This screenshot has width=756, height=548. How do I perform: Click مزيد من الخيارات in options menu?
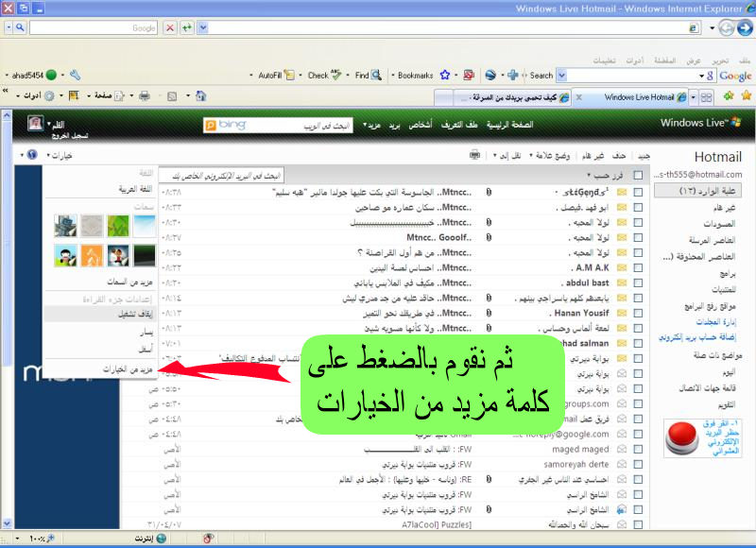point(128,369)
